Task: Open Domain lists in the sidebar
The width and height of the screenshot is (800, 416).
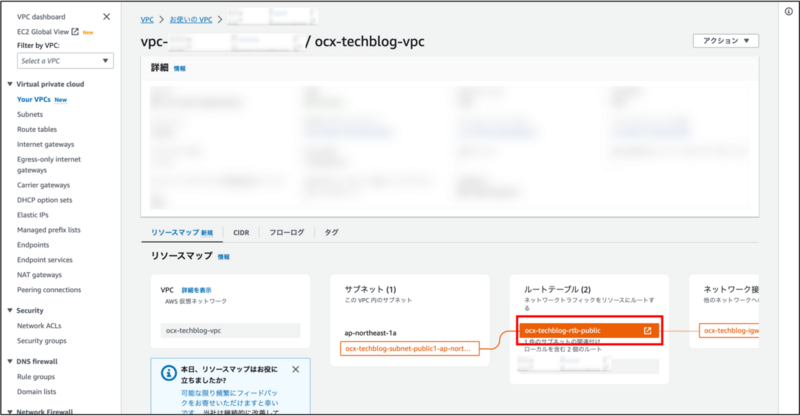Action: coord(37,392)
